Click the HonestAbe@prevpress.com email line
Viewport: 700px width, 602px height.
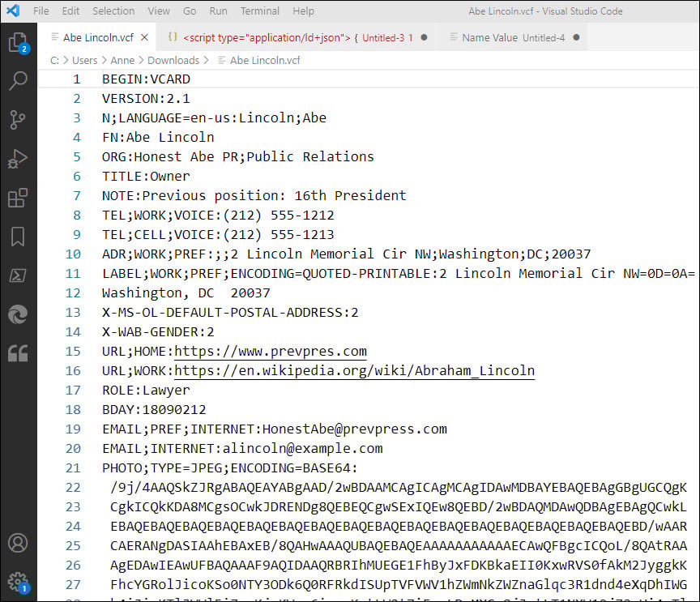(x=275, y=429)
